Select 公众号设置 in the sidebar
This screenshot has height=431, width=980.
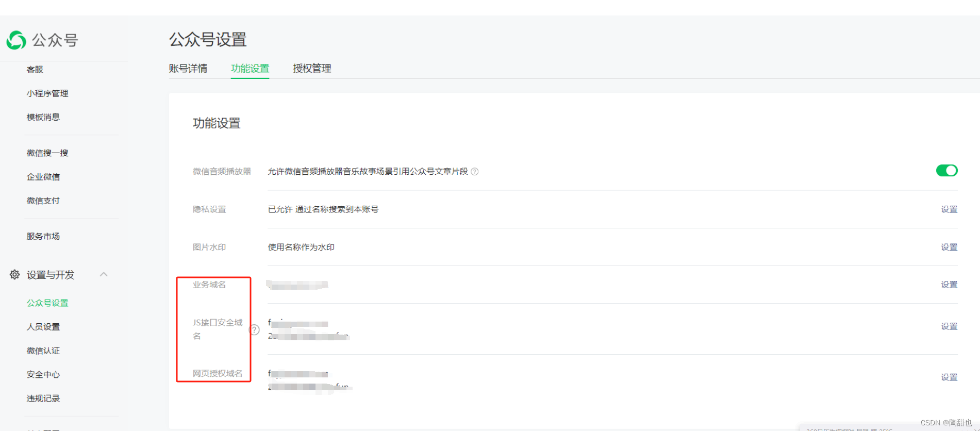pos(47,303)
